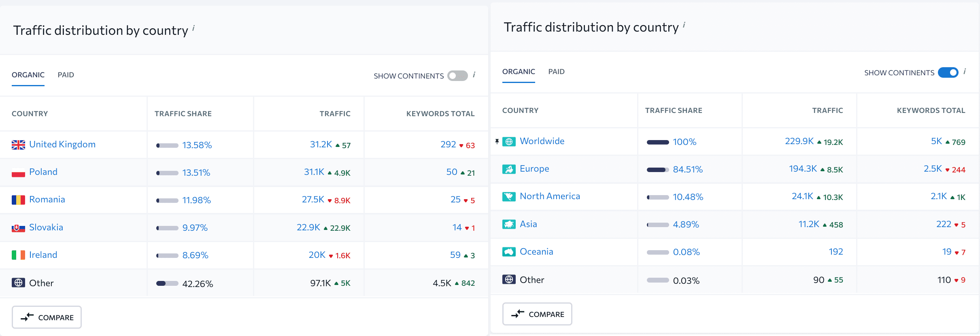This screenshot has width=980, height=336.
Task: Click the 24.1K North America traffic value
Action: point(803,196)
